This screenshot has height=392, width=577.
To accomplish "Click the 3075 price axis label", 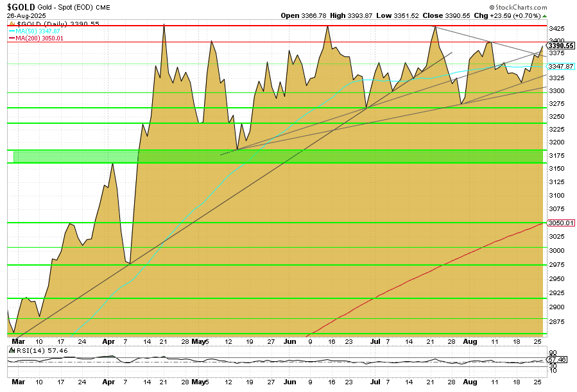I will [556, 209].
